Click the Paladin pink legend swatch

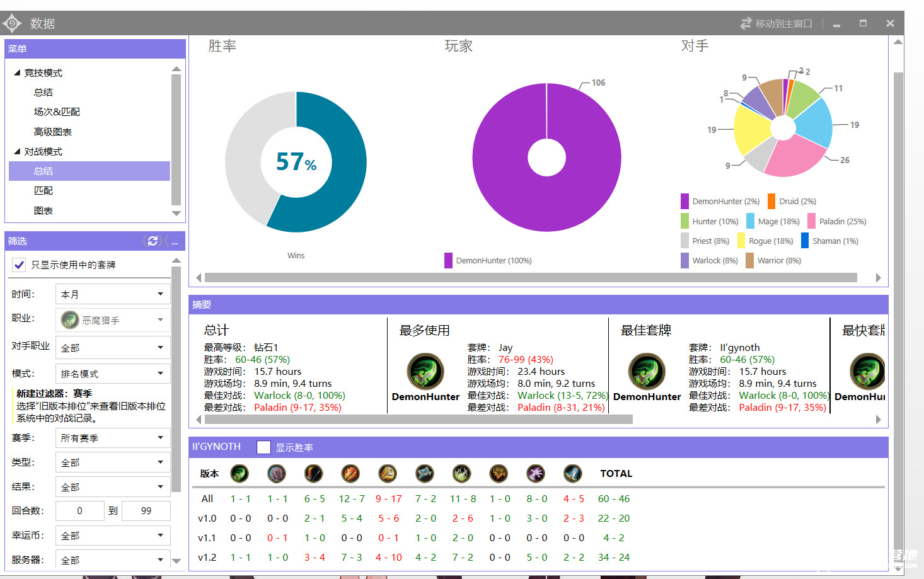[812, 221]
